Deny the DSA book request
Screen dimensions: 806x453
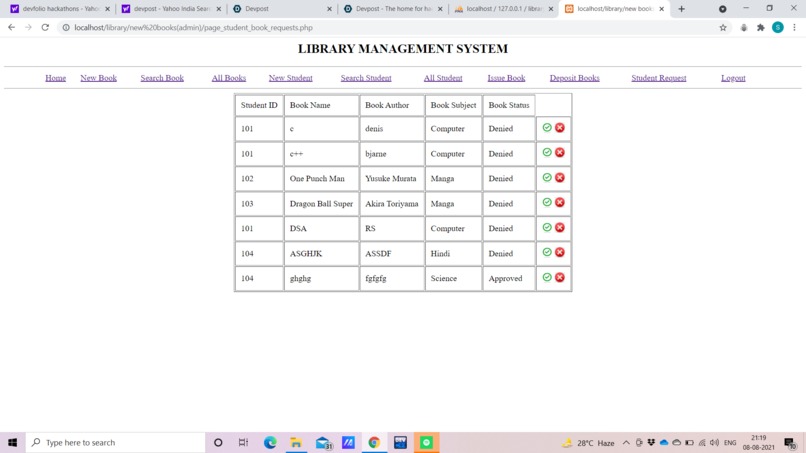pyautogui.click(x=560, y=227)
